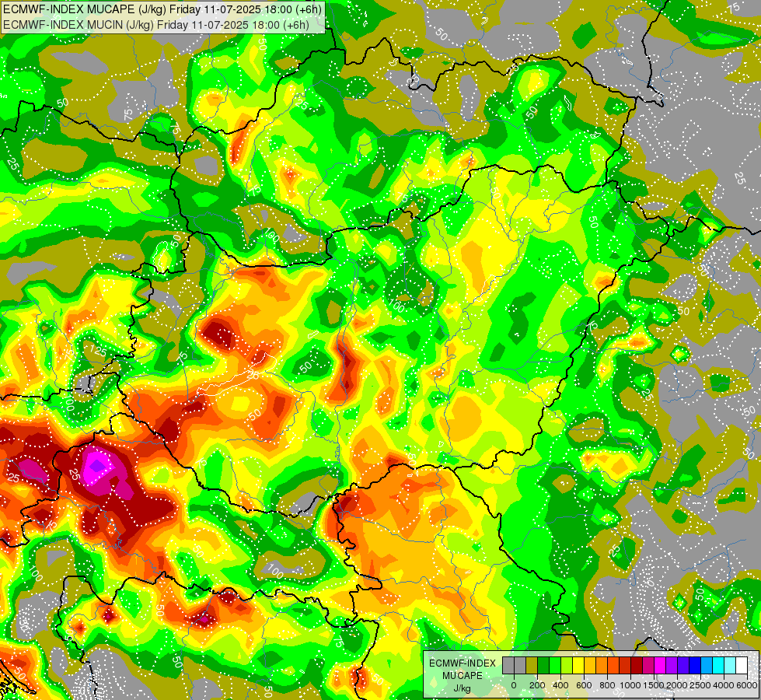Choose the white swatch at legend end
This screenshot has height=700, width=761.
742,665
